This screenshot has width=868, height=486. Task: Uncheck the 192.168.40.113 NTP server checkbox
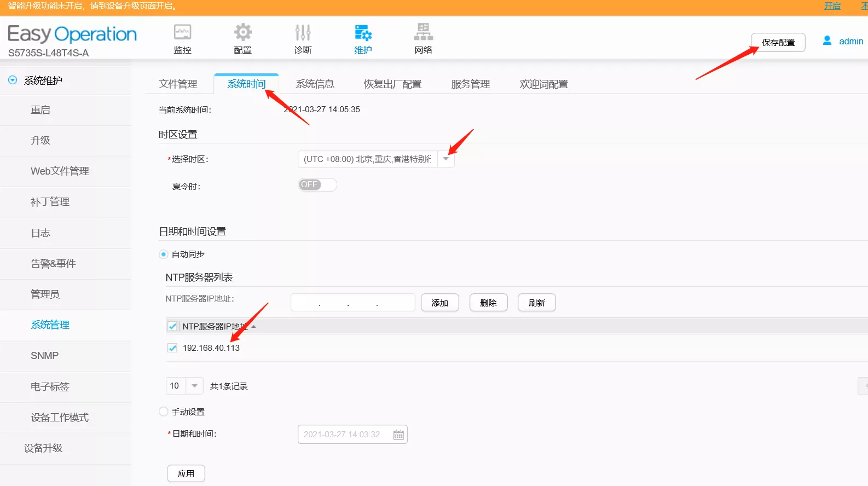(x=172, y=348)
